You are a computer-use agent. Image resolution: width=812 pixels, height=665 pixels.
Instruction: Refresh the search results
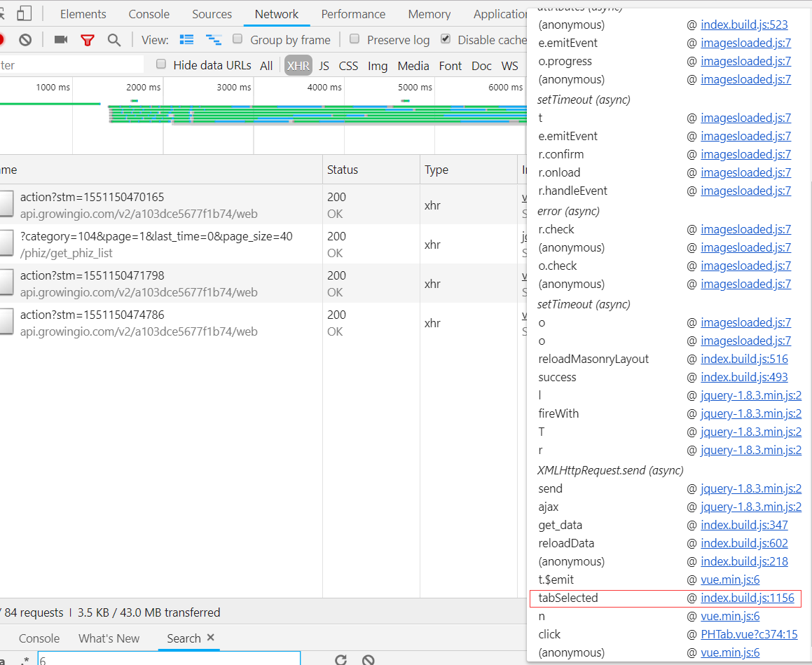point(340,659)
